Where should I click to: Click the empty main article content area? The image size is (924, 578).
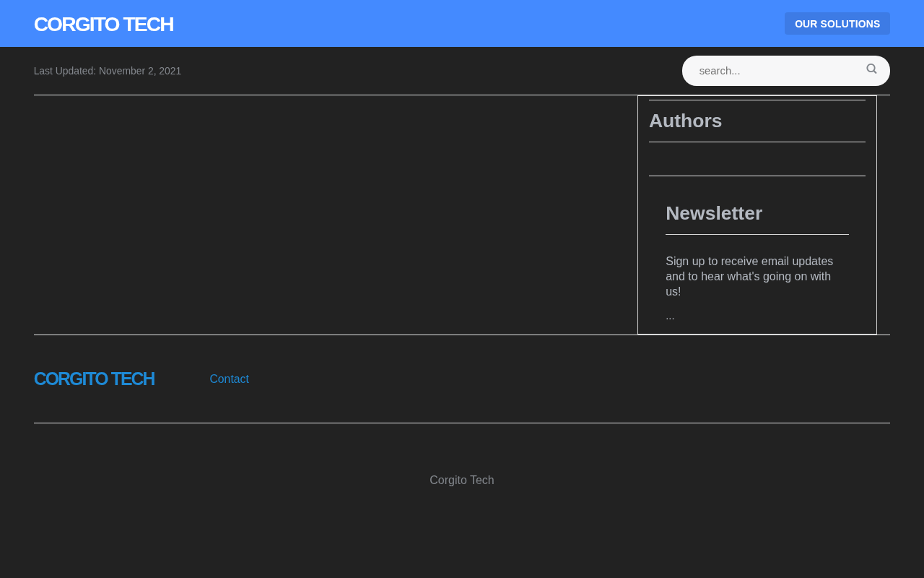(336, 215)
